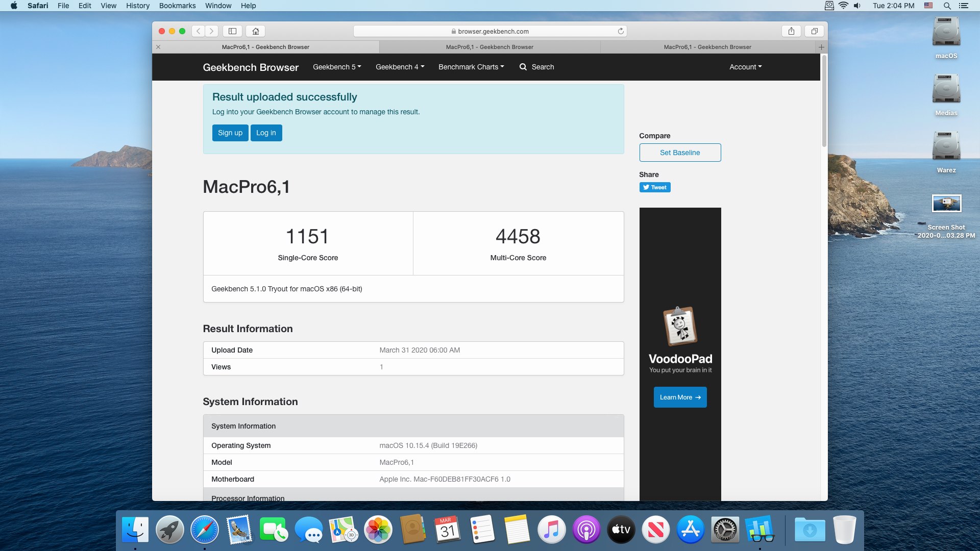Toggle the Safari sidebar button
The width and height of the screenshot is (980, 551).
click(x=232, y=31)
